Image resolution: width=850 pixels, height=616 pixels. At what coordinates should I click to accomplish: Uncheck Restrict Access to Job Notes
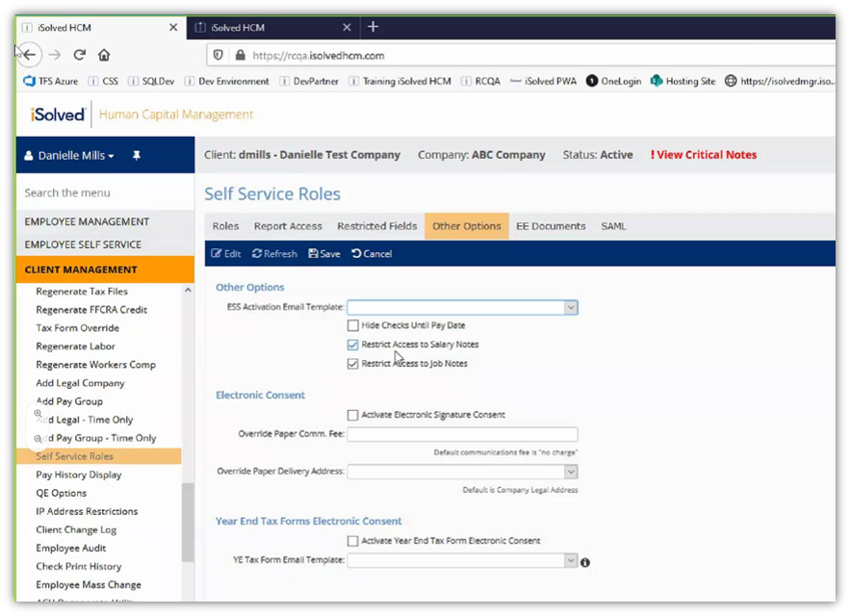click(353, 363)
